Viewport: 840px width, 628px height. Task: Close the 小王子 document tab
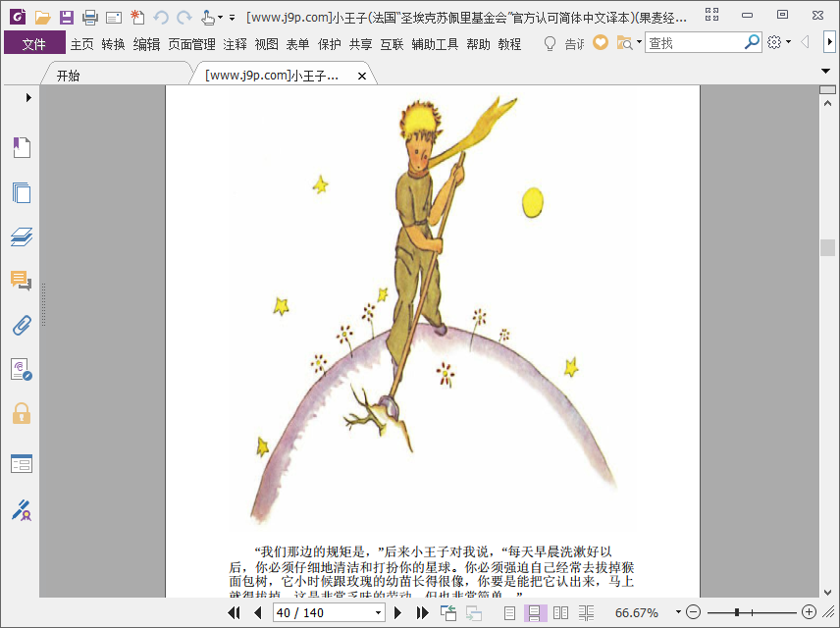point(362,77)
